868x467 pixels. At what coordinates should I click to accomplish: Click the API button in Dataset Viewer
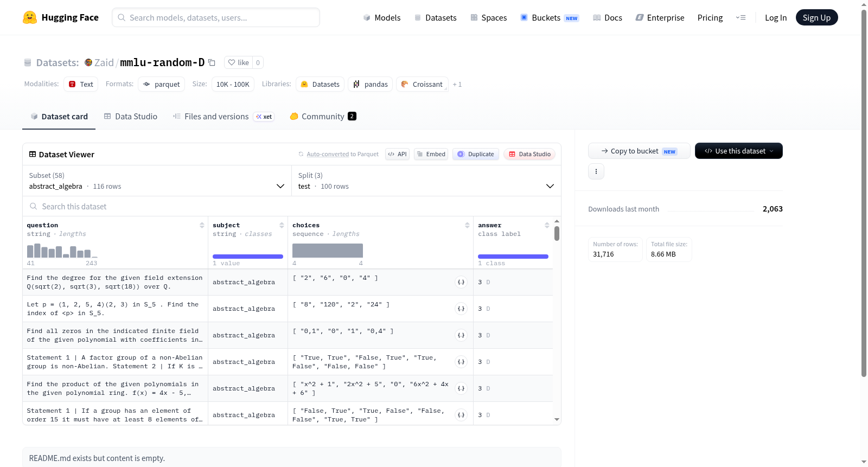(397, 154)
